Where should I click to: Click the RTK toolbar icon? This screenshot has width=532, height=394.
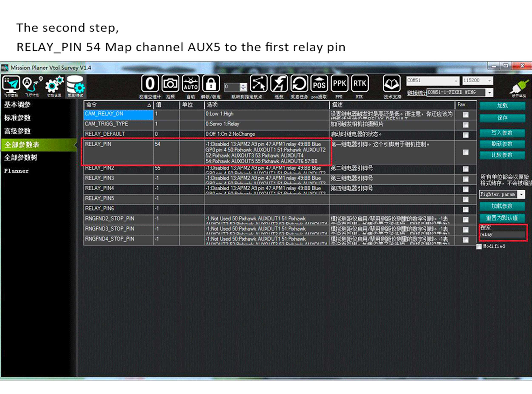pos(360,84)
